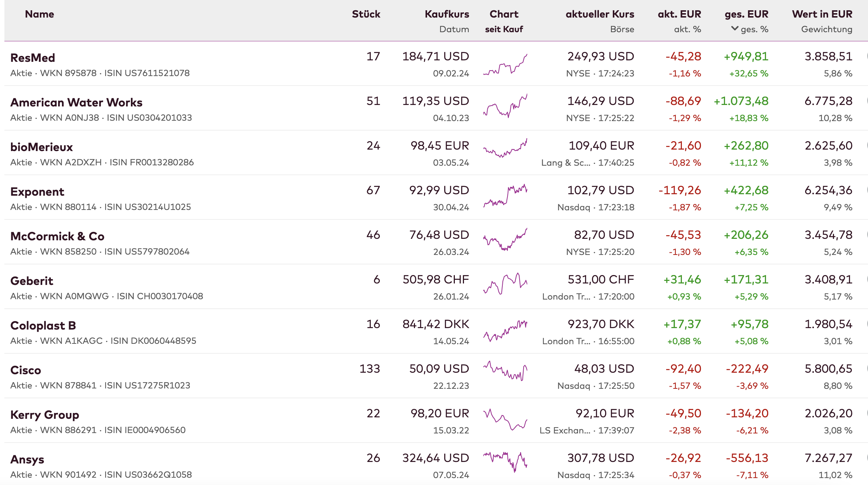View Ansys mini chart
Screen dimensions: 868x485
(x=505, y=462)
